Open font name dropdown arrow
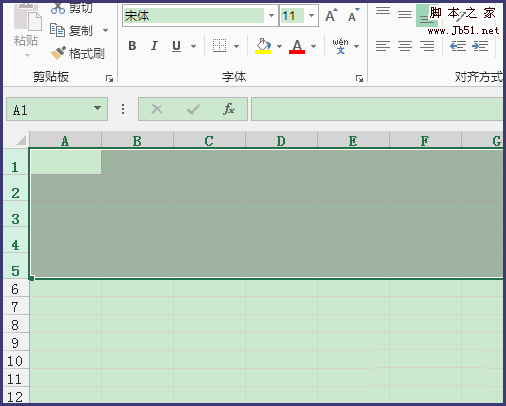Screen dimensions: 506x406 click(271, 15)
